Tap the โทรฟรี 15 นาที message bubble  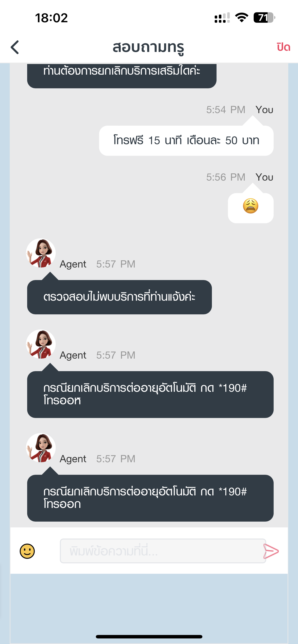[x=186, y=140]
